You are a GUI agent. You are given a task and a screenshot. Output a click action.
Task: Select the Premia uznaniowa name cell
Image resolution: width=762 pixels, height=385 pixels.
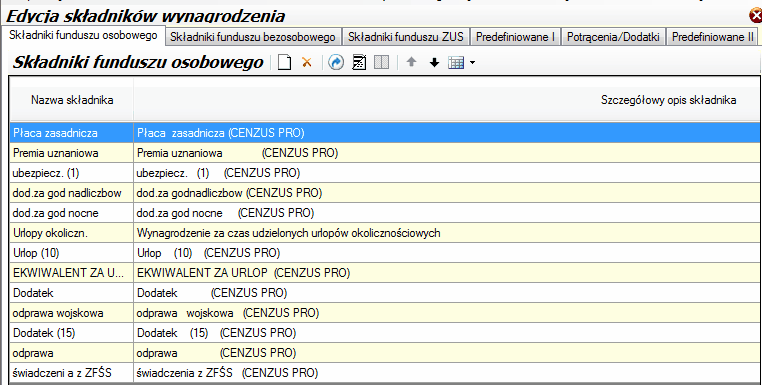(71, 153)
